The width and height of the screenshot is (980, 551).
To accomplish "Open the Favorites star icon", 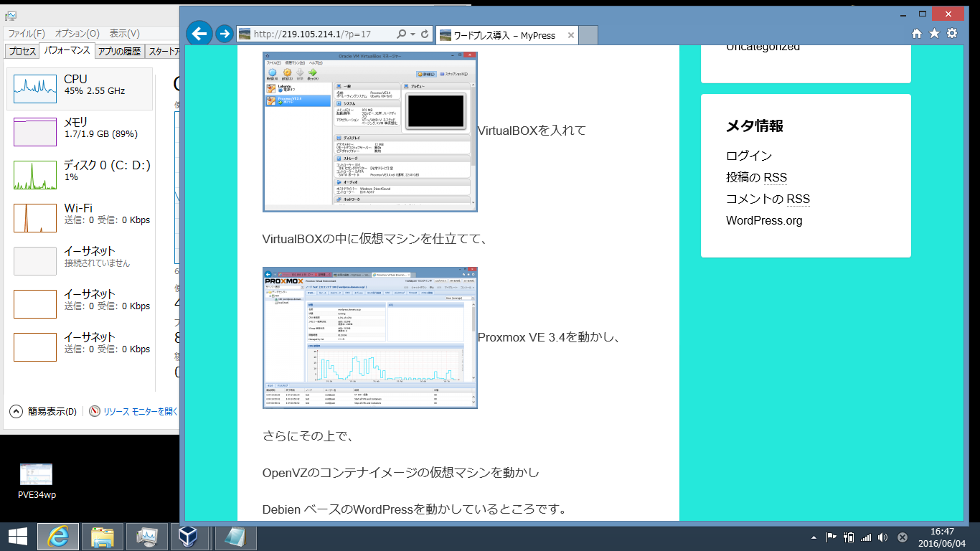I will point(934,34).
